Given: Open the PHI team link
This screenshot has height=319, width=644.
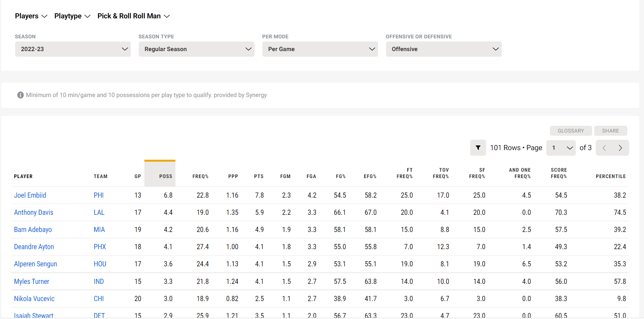Looking at the screenshot, I should click(98, 195).
